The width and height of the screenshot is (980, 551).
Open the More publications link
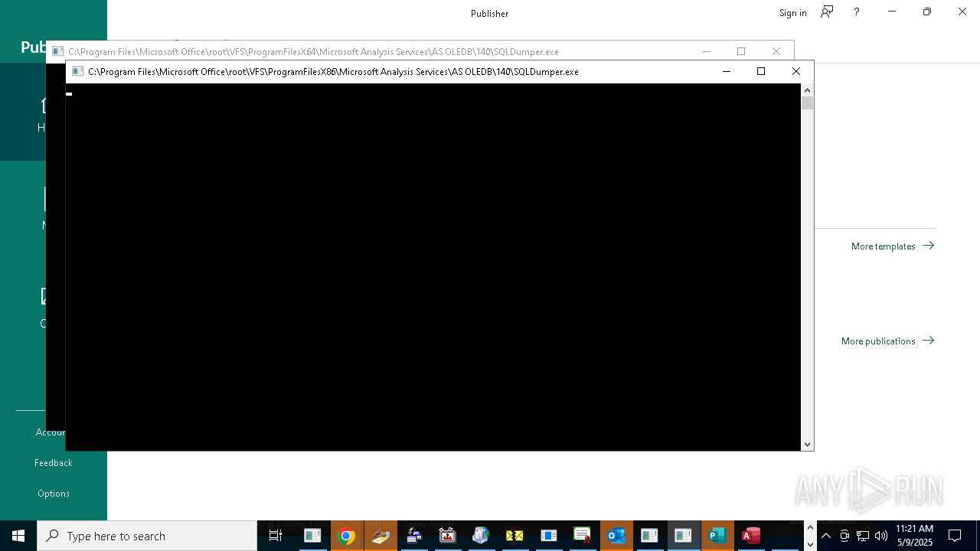[x=888, y=341]
